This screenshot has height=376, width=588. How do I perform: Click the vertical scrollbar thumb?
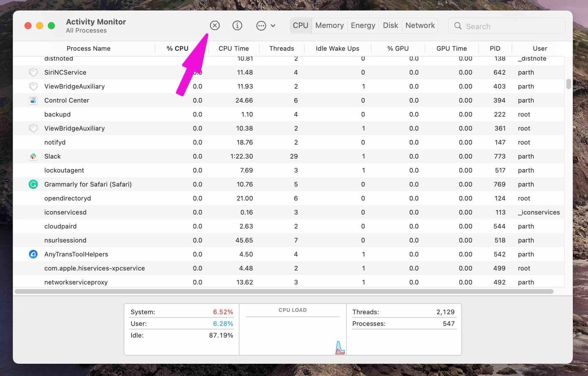pyautogui.click(x=569, y=84)
